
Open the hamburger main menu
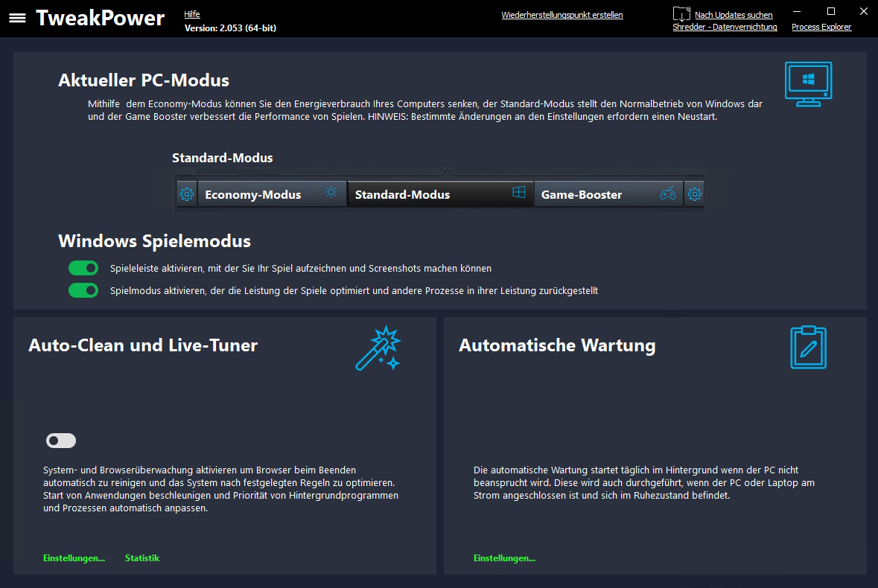pos(17,18)
